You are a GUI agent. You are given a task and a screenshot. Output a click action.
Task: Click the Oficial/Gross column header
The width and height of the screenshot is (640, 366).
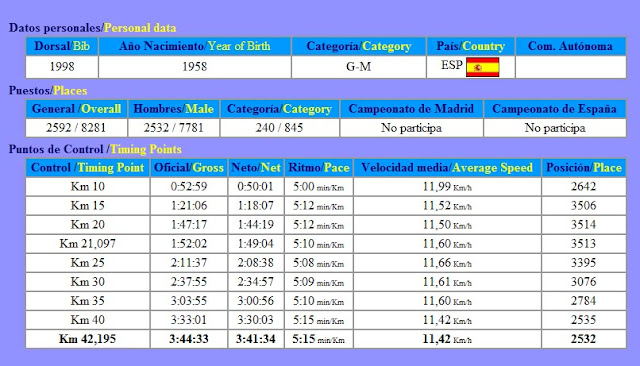189,168
